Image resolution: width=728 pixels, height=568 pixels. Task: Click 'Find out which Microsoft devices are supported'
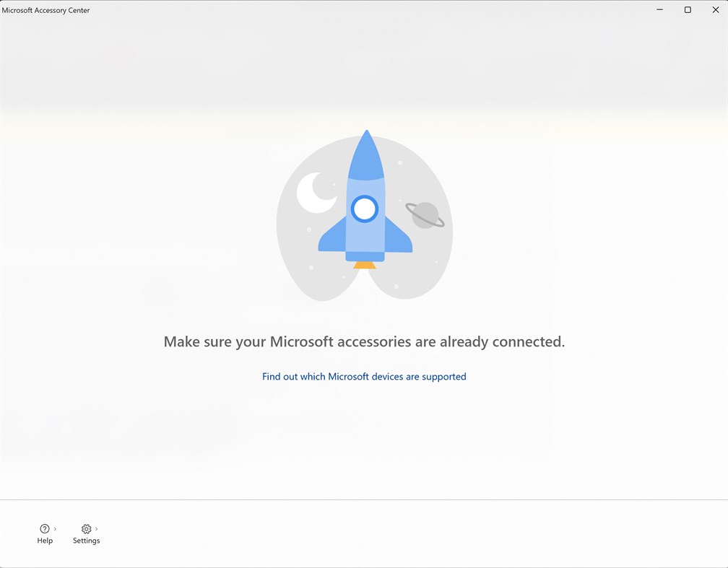(364, 376)
